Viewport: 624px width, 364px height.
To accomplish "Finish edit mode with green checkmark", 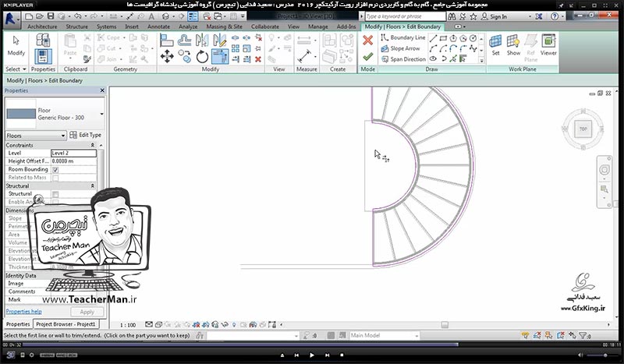I will coord(367,56).
